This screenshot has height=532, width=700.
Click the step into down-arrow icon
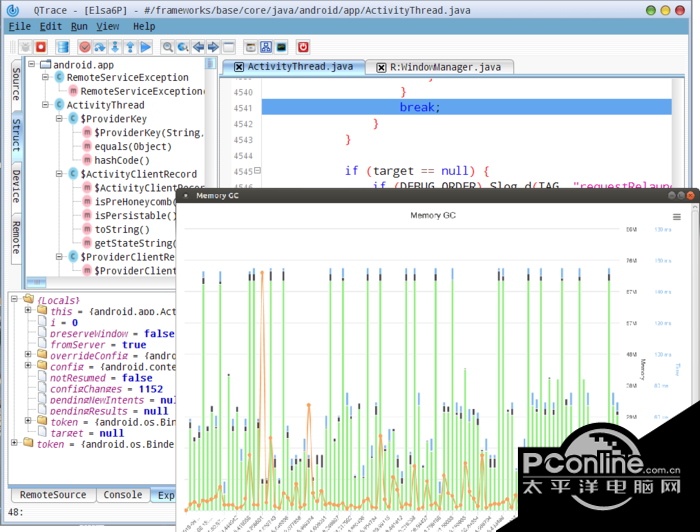tap(116, 47)
